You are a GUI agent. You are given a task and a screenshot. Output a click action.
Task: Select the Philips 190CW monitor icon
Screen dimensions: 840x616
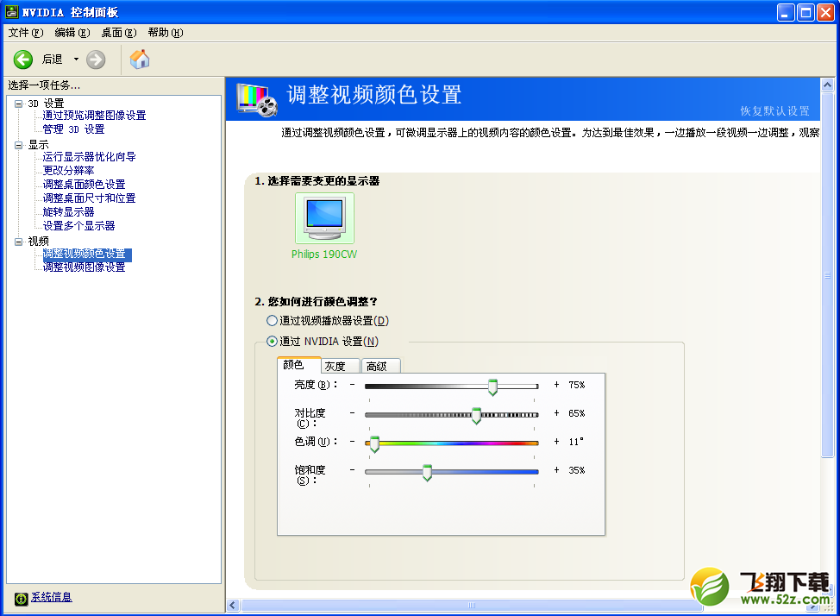324,219
